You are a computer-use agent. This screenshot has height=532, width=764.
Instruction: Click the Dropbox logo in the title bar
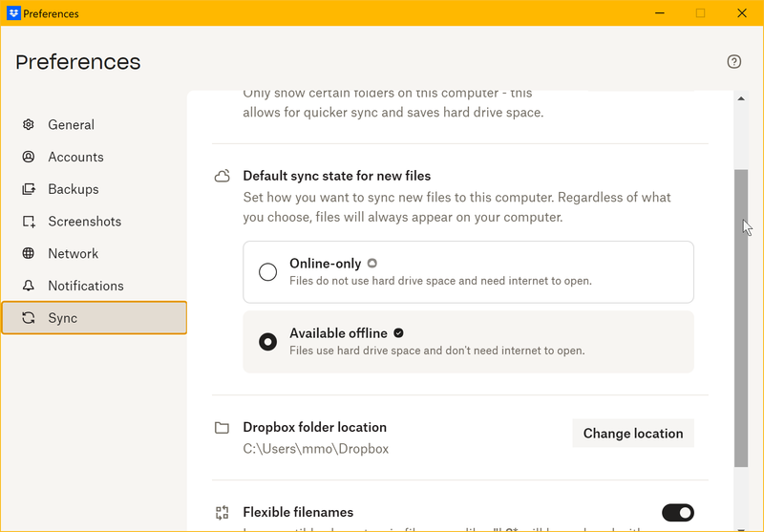click(x=13, y=13)
